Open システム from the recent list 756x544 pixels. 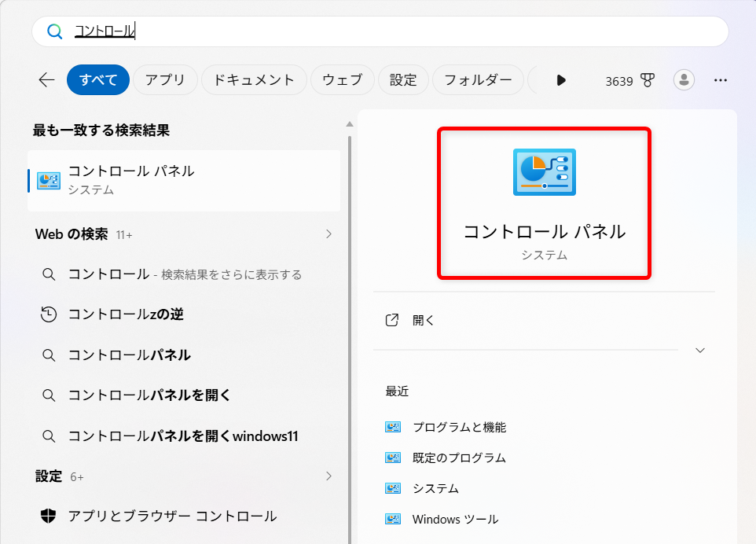point(437,488)
